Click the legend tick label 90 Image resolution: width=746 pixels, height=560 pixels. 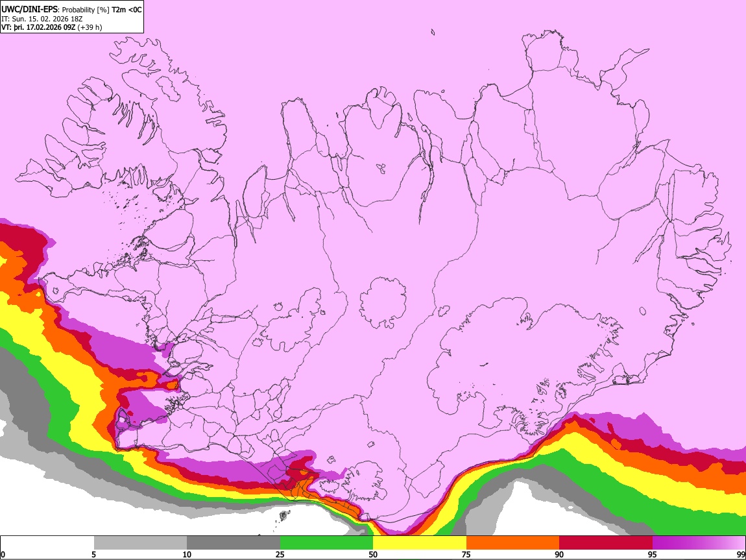coord(559,555)
